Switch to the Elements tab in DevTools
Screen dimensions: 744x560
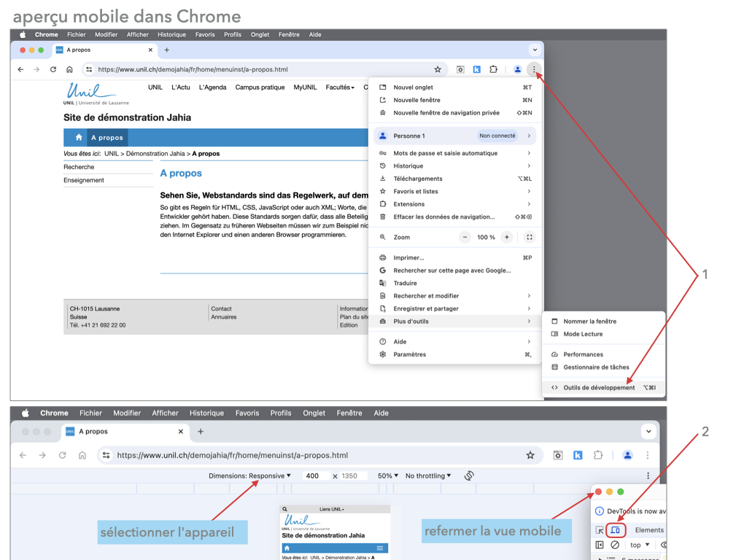(648, 530)
